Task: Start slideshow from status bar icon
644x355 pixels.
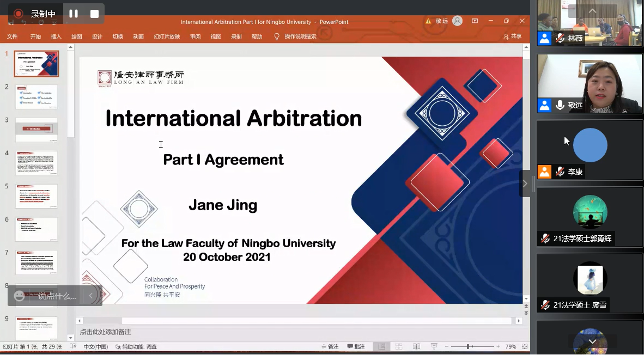Action: click(434, 346)
